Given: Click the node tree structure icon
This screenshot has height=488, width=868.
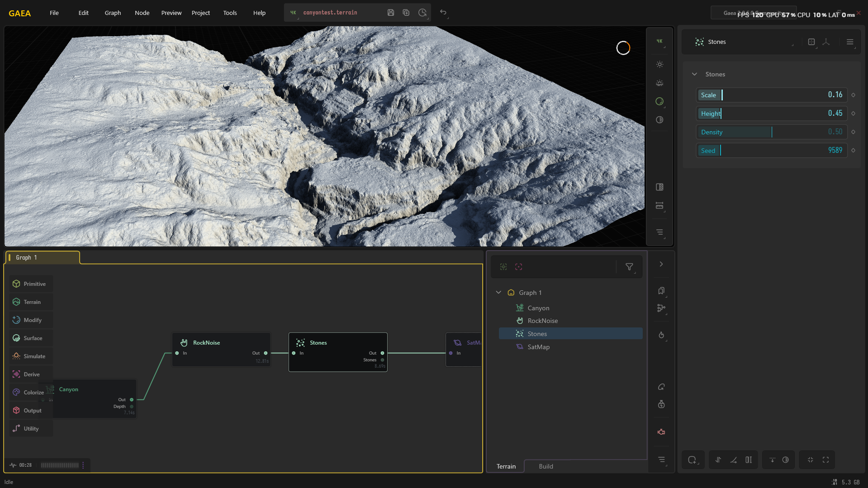Looking at the screenshot, I should click(661, 308).
